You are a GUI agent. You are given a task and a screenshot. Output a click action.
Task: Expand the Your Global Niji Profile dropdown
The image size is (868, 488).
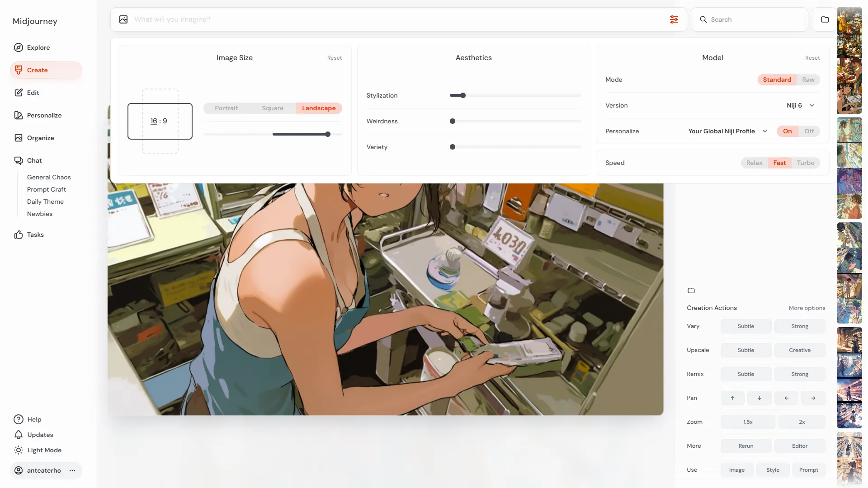[x=727, y=131]
